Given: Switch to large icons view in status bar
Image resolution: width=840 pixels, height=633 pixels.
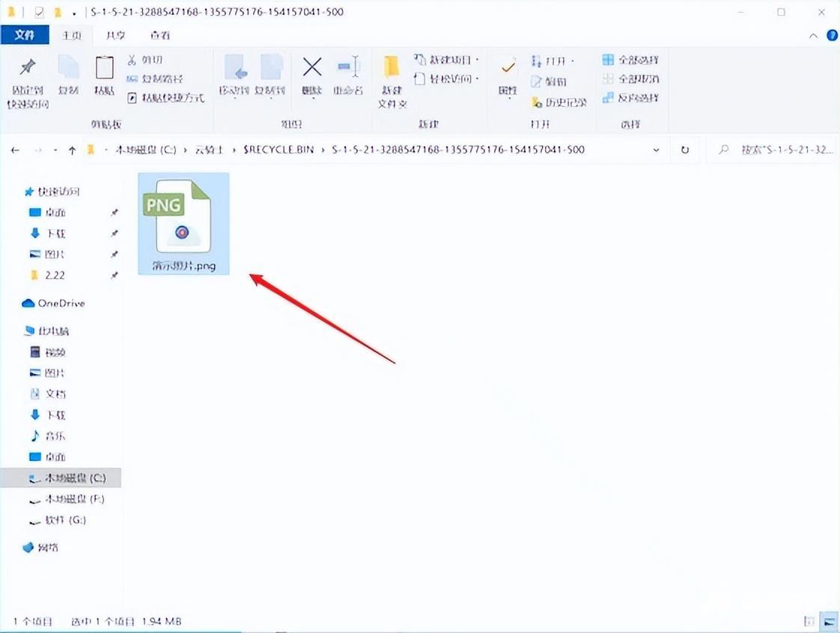Looking at the screenshot, I should click(x=830, y=621).
